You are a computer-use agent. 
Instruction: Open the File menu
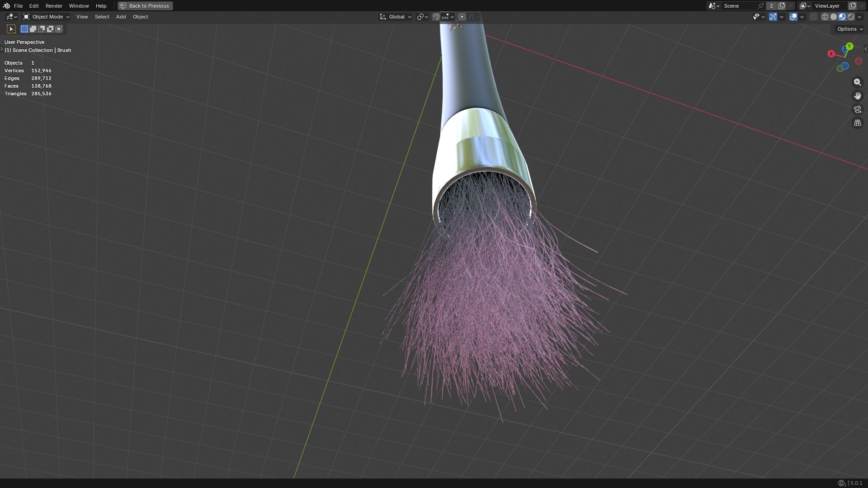tap(18, 6)
